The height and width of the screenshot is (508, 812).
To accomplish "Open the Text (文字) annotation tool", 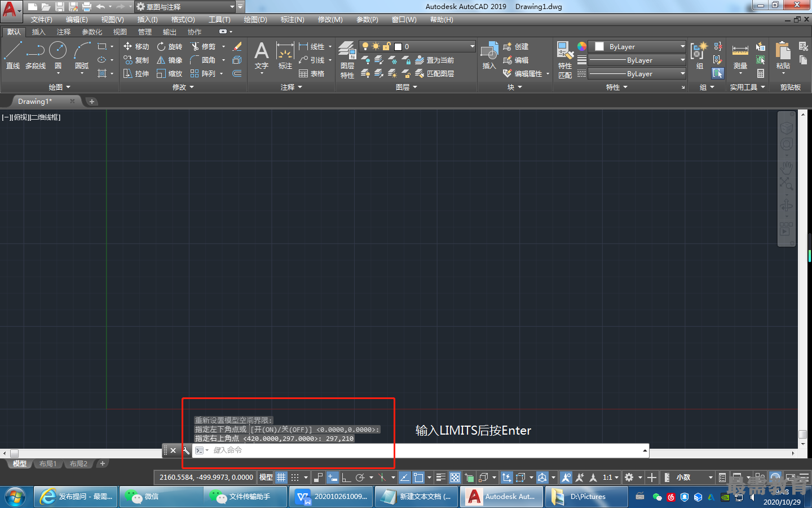I will coord(261,55).
